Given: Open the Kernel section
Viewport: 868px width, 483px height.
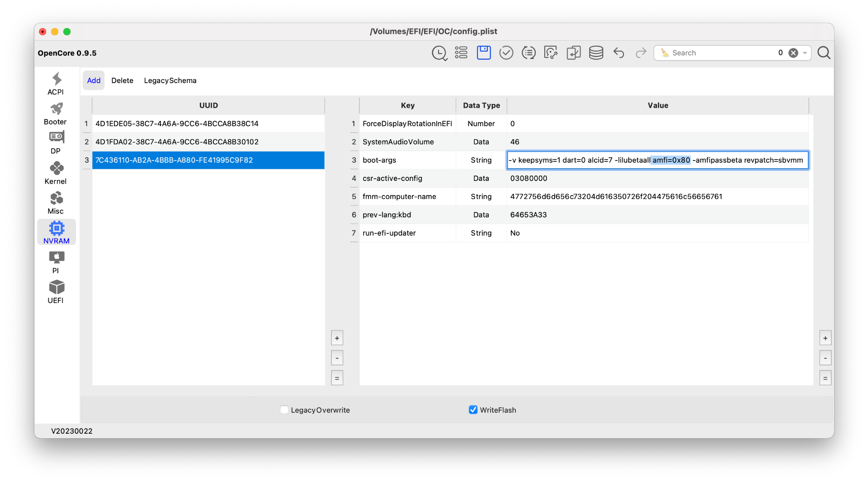Looking at the screenshot, I should 56,173.
